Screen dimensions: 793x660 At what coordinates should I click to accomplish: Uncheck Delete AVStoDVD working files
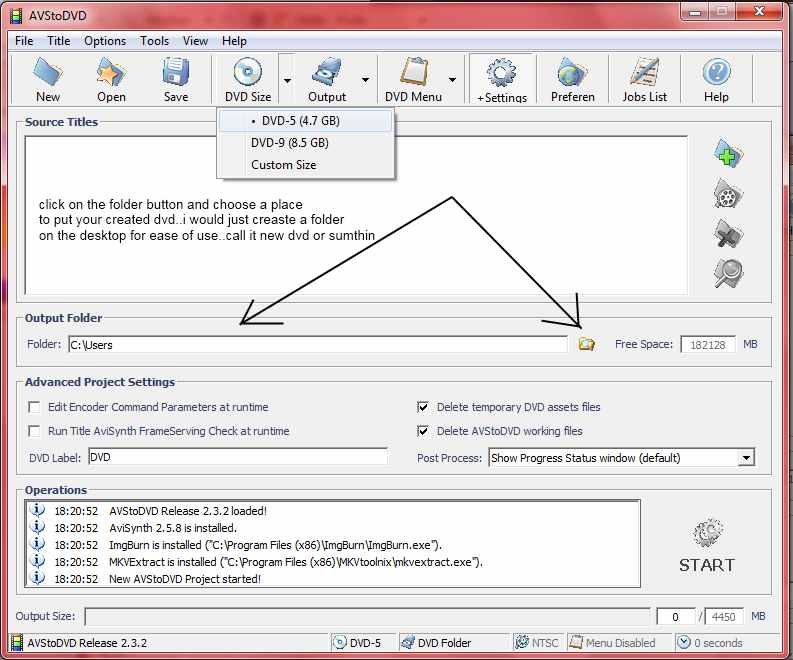[x=423, y=431]
